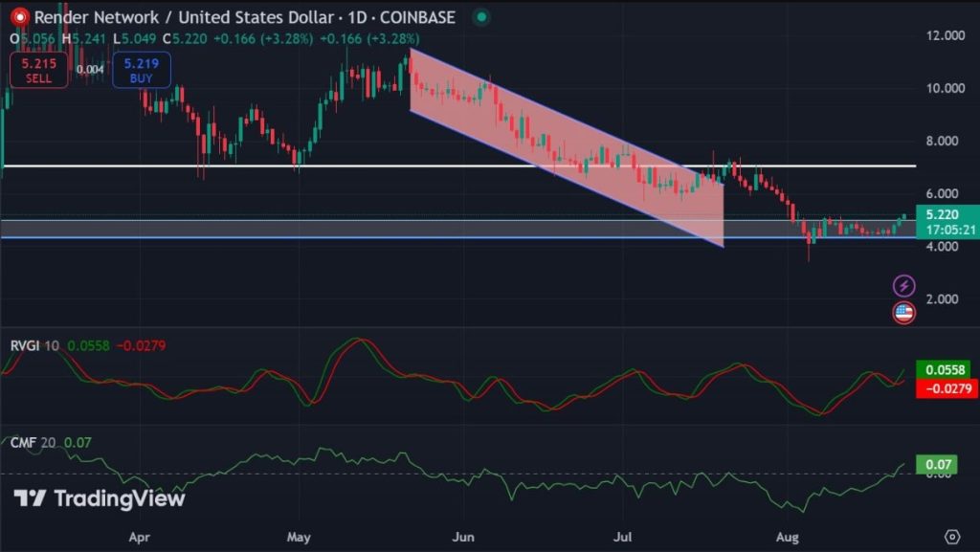Select the RVGI 10 indicator legend
Viewport: 980px width, 552px height.
coord(34,345)
